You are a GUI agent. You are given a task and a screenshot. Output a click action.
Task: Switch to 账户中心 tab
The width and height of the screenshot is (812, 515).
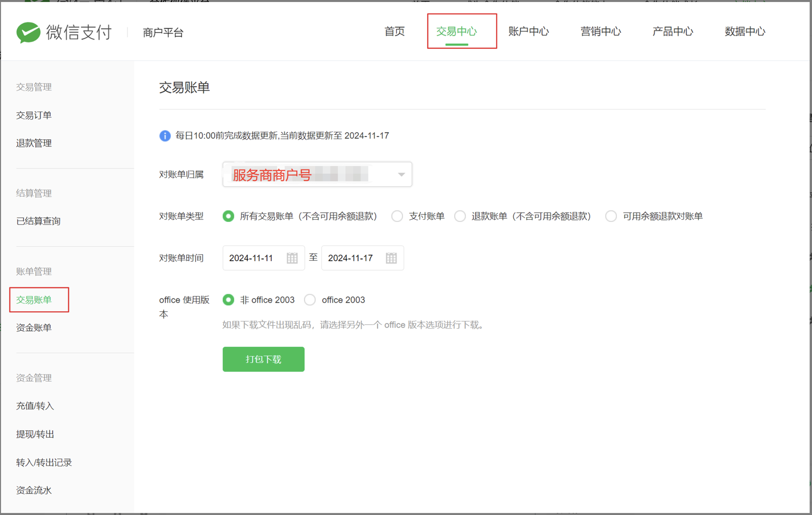[529, 31]
